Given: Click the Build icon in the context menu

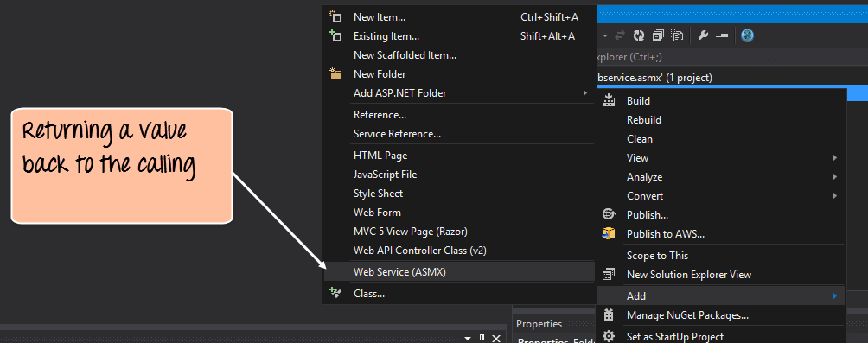Looking at the screenshot, I should [609, 101].
